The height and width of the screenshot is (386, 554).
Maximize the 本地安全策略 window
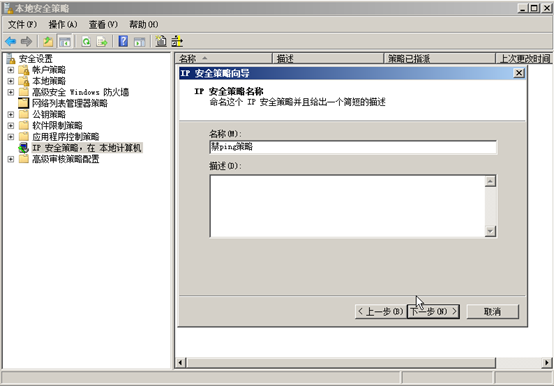click(534, 8)
